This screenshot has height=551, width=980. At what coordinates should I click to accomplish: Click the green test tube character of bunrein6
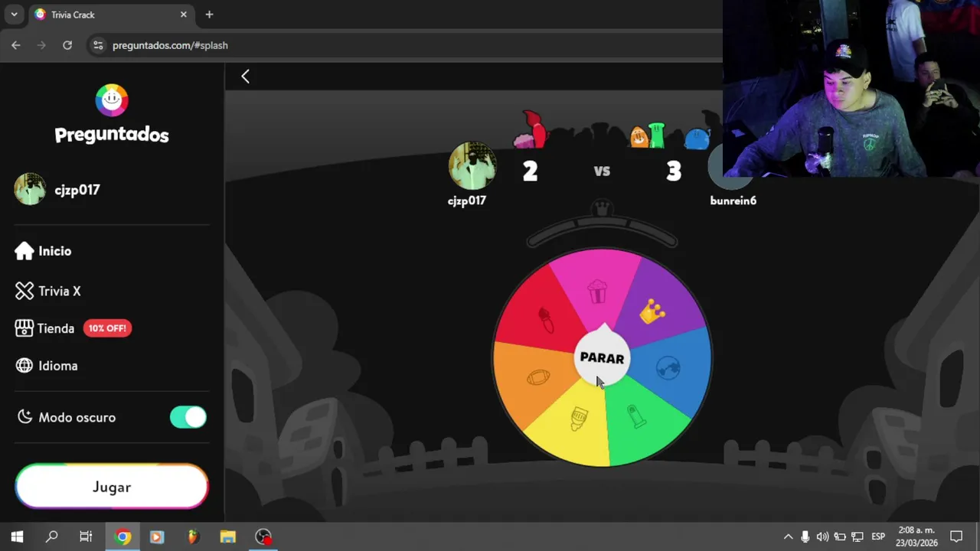656,134
